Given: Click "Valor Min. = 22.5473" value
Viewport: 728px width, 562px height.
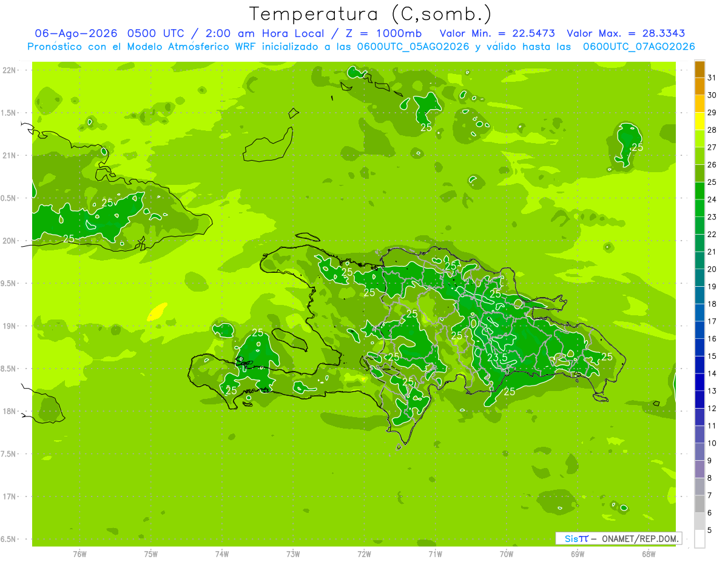Looking at the screenshot, I should 497,33.
